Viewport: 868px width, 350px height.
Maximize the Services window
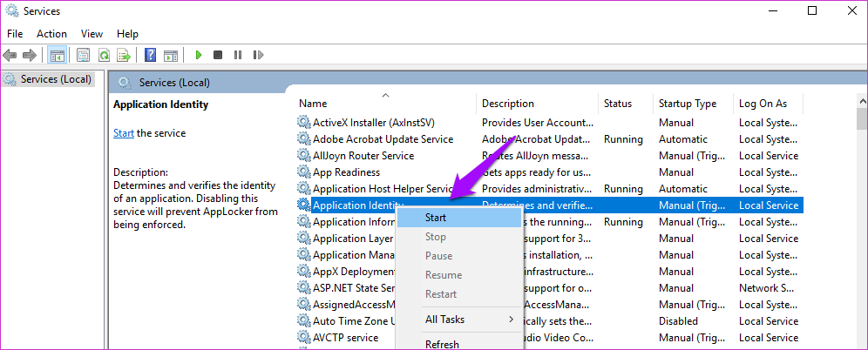pyautogui.click(x=811, y=10)
